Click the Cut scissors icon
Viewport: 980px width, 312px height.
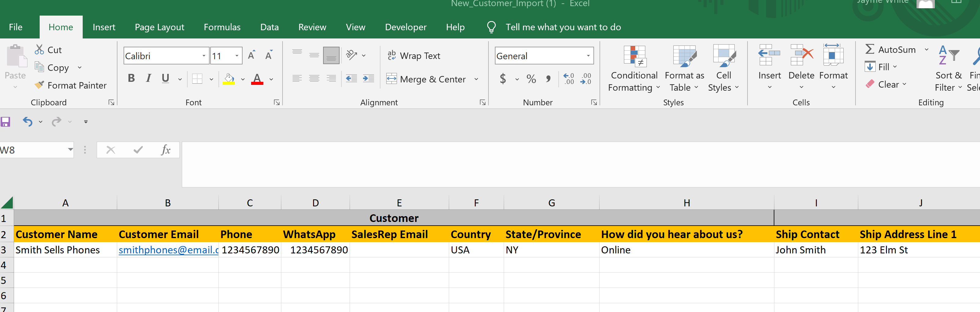click(x=39, y=50)
